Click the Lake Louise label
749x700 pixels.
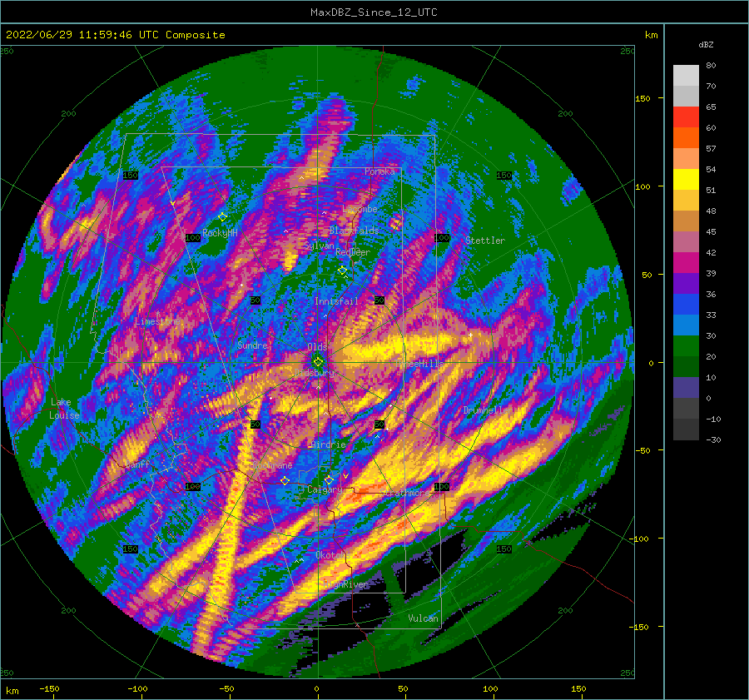tap(64, 409)
